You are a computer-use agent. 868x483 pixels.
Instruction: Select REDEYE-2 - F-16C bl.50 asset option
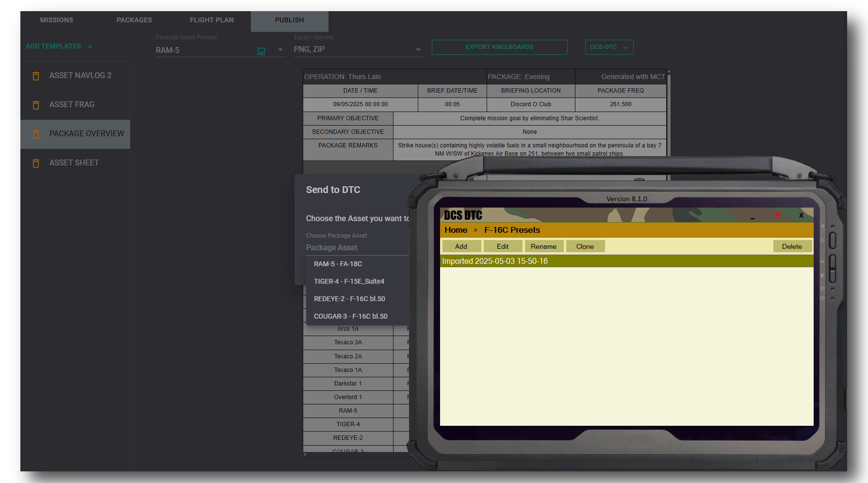(x=349, y=299)
